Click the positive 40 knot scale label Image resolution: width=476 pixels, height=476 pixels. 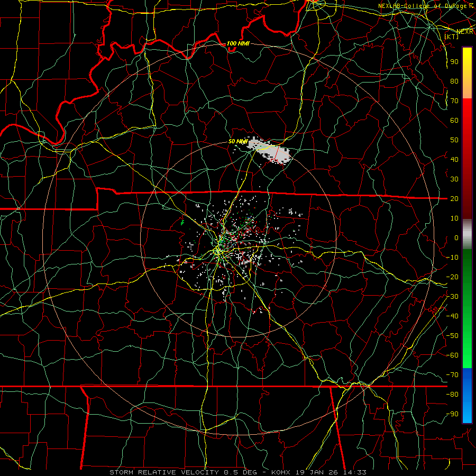pyautogui.click(x=454, y=159)
